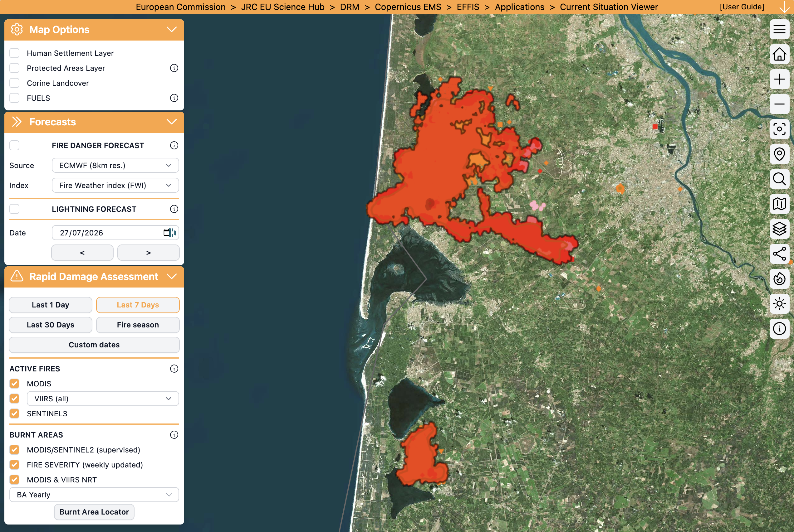Click the location pin icon
Image resolution: width=794 pixels, height=532 pixels.
click(x=779, y=154)
